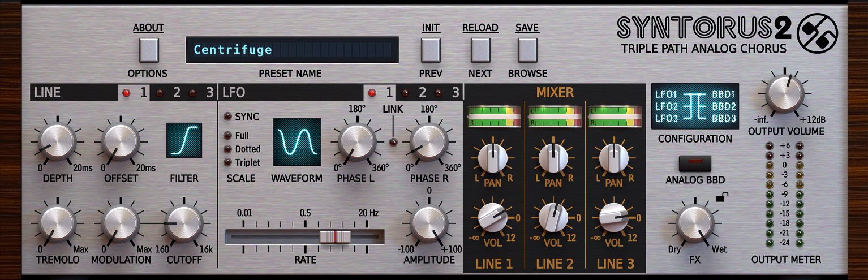Click the LINE 1 level meter
Viewport: 868px width, 280px height.
493,118
